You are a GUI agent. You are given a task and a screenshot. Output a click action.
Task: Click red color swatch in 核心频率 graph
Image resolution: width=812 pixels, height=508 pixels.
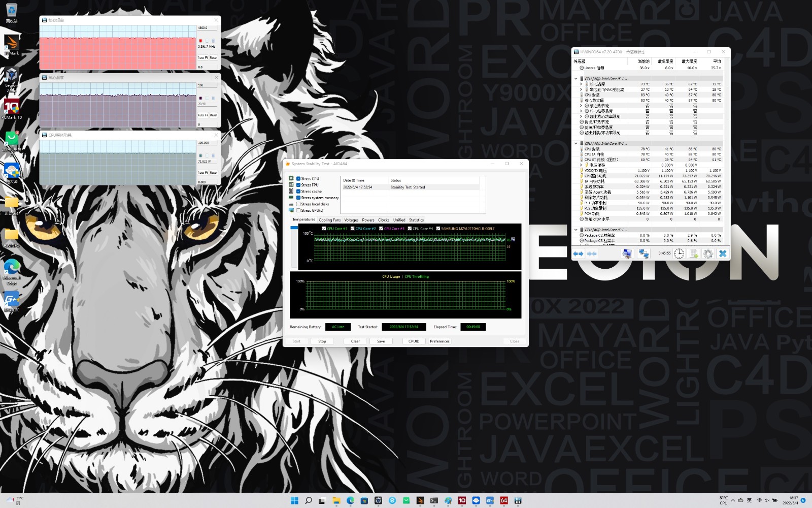pos(200,41)
